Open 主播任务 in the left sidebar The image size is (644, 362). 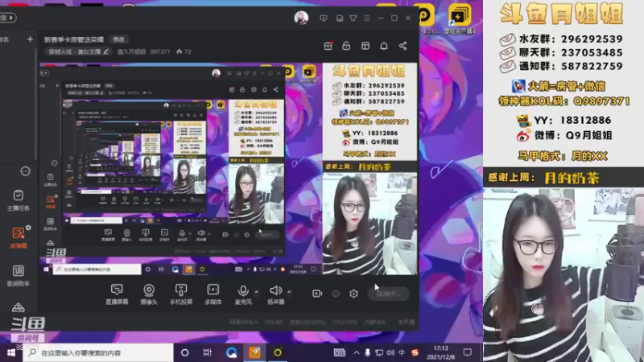(18, 200)
